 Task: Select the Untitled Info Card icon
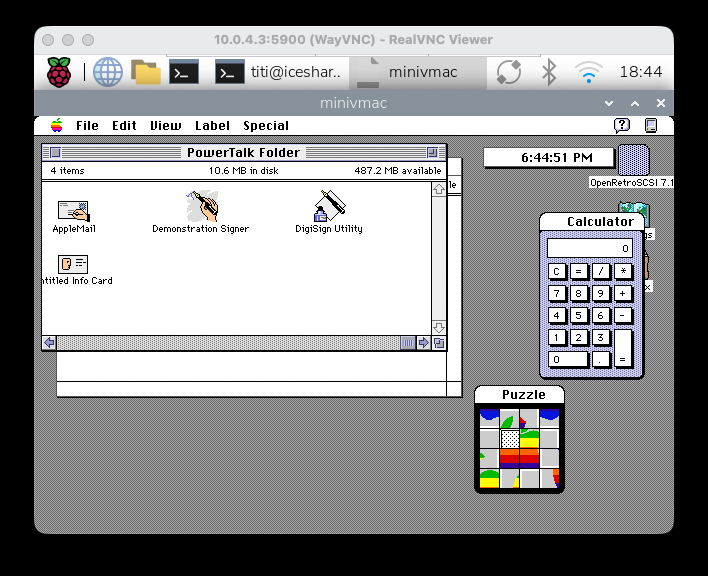coord(73,264)
